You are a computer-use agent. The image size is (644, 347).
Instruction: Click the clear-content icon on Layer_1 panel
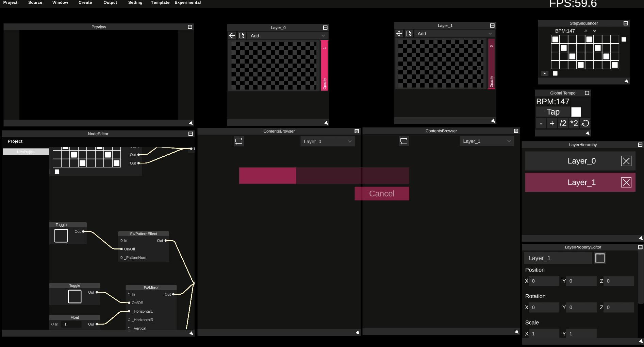(x=409, y=33)
